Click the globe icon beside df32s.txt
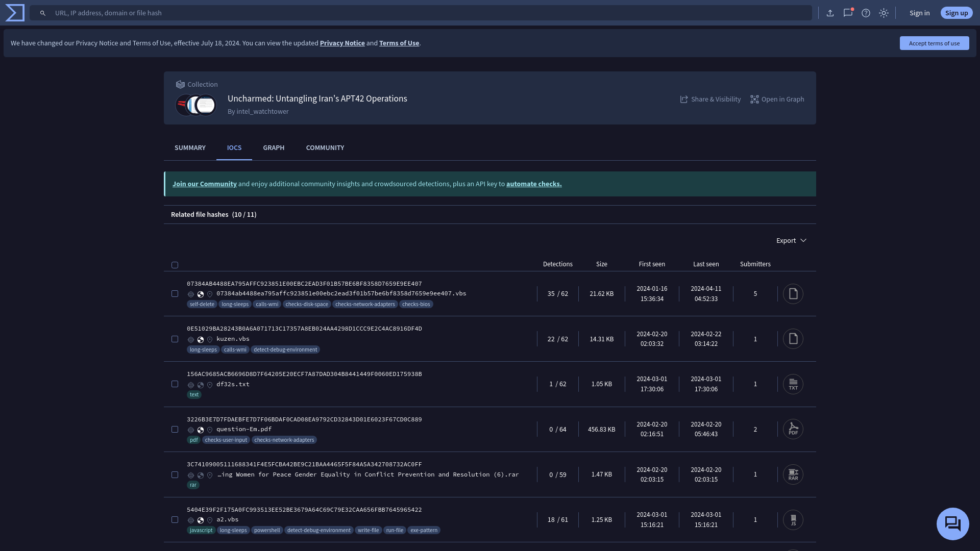The height and width of the screenshot is (551, 980). pyautogui.click(x=201, y=385)
